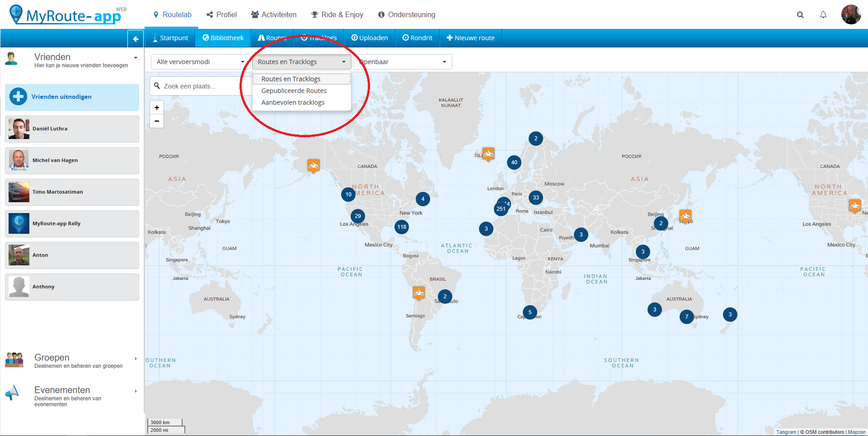
Task: Expand the Groepen section
Action: [136, 359]
